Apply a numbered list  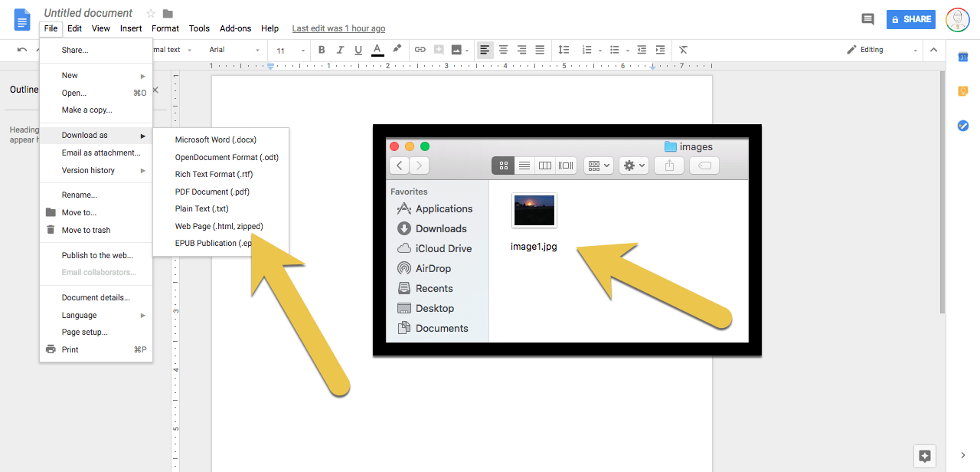[587, 50]
